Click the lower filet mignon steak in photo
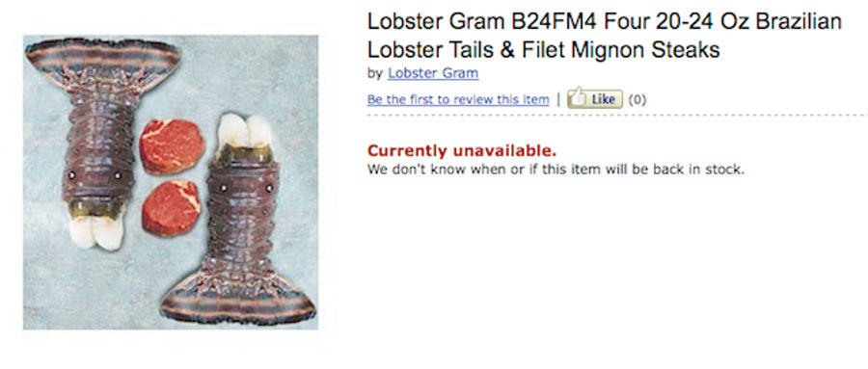The width and height of the screenshot is (868, 369). (171, 207)
